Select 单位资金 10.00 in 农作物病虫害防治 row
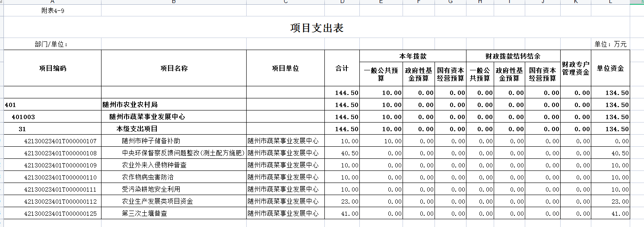This screenshot has width=644, height=227. (610, 177)
